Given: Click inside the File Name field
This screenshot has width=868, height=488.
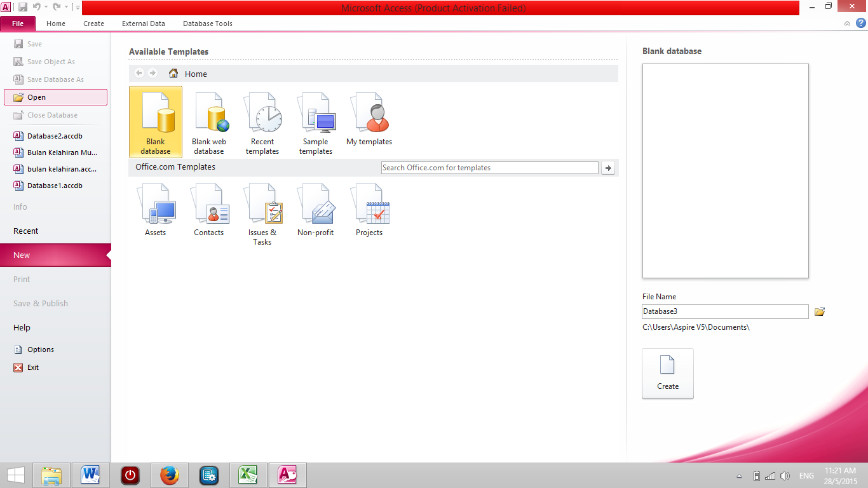Looking at the screenshot, I should 724,311.
